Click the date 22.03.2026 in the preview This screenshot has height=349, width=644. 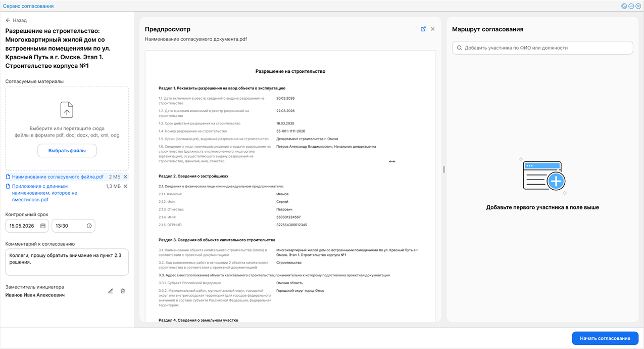click(285, 111)
